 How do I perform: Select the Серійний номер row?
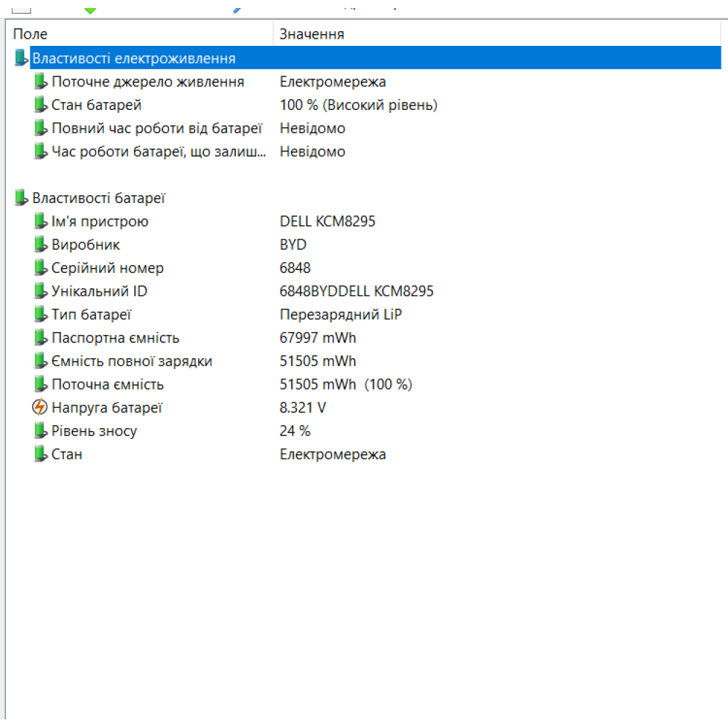[x=106, y=268]
